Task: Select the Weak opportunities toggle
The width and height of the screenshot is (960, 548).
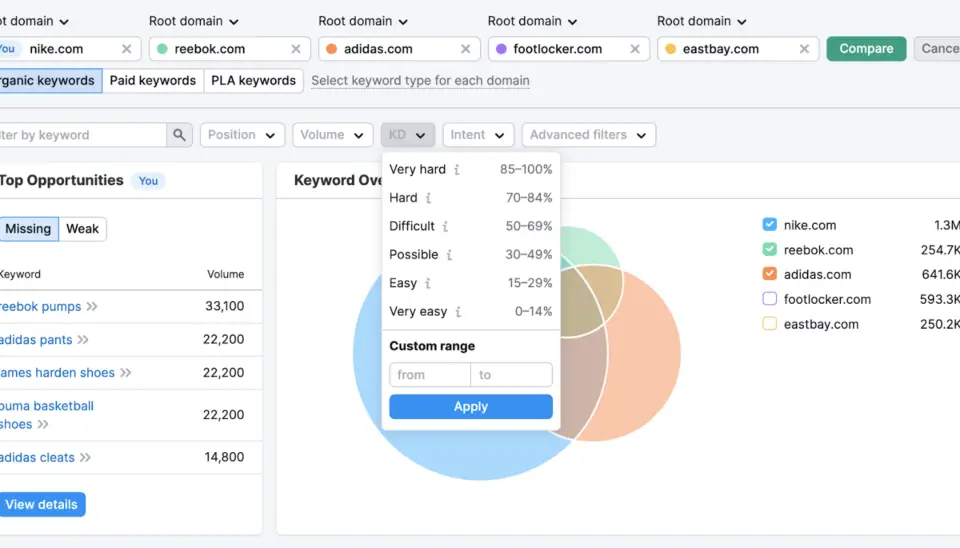Action: 83,229
